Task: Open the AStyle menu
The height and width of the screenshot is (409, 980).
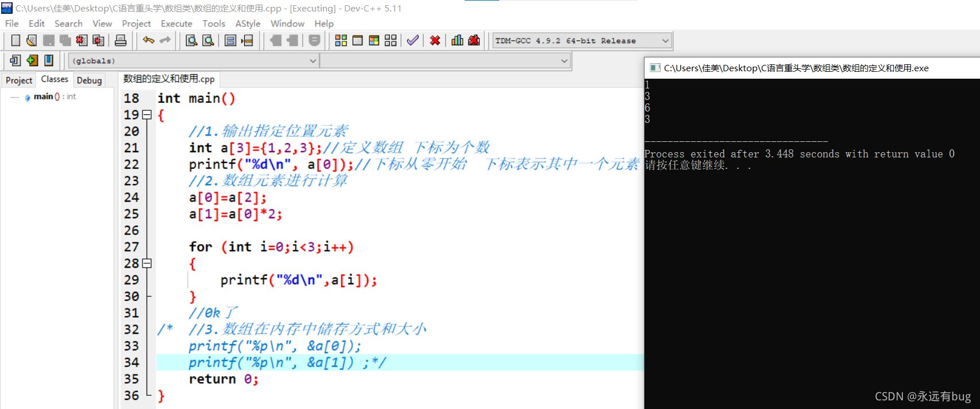Action: coord(248,24)
